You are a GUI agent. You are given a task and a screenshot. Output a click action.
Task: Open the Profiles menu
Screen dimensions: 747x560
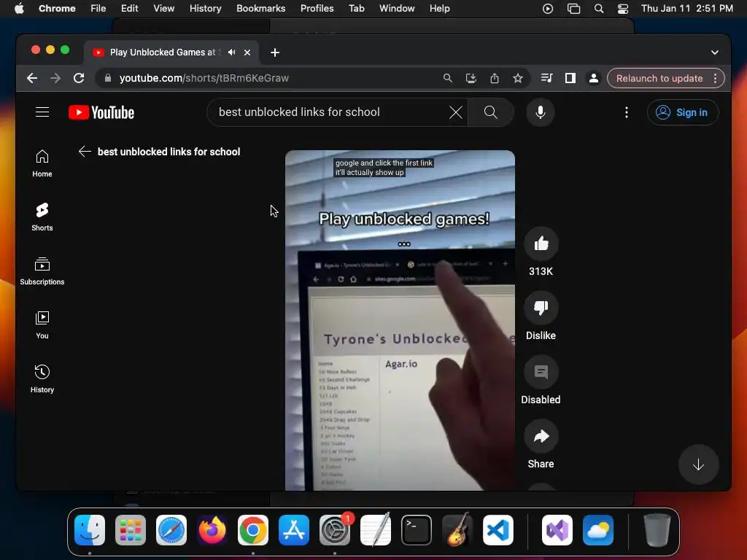coord(317,9)
